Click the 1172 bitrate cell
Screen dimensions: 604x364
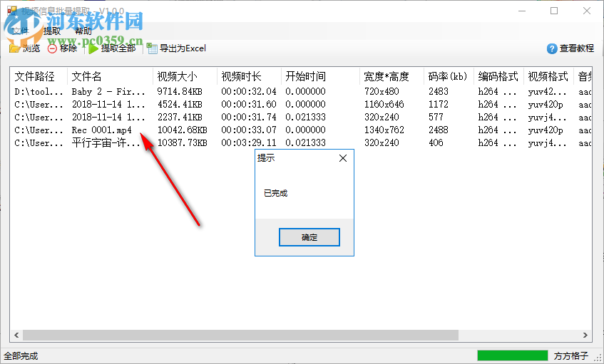click(x=439, y=104)
